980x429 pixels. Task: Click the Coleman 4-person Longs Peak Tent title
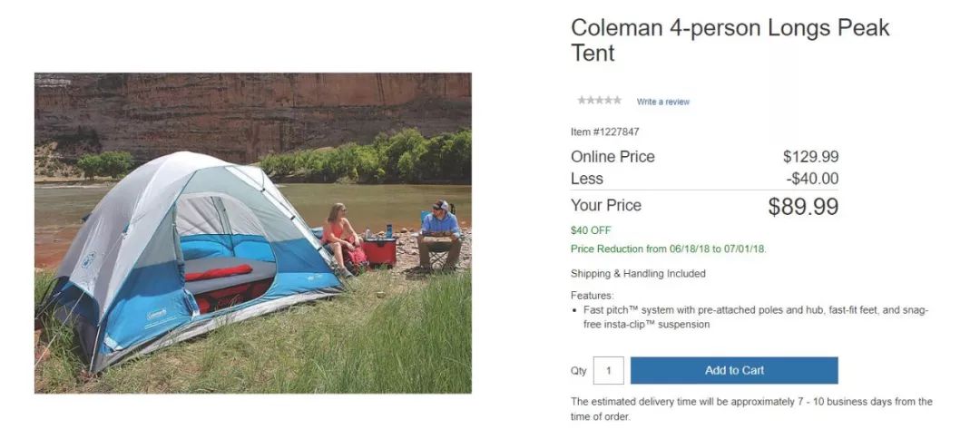(730, 40)
